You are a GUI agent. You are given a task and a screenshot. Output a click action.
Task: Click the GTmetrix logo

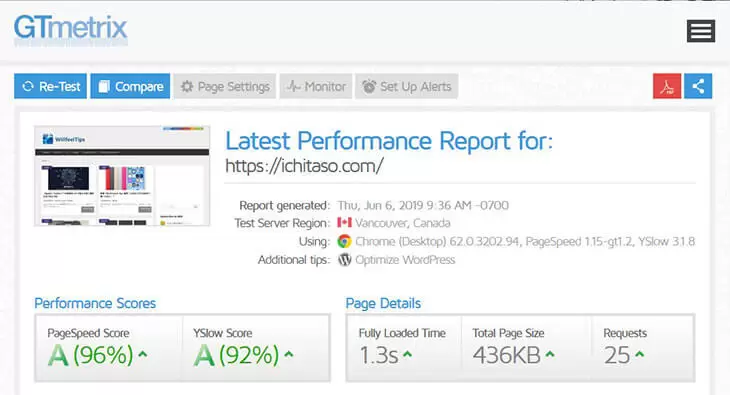point(70,29)
